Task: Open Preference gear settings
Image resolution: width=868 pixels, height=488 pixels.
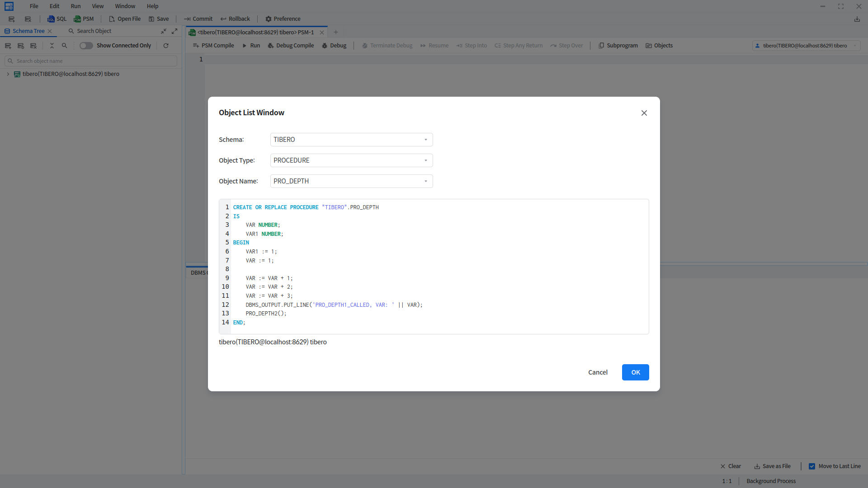Action: tap(269, 19)
